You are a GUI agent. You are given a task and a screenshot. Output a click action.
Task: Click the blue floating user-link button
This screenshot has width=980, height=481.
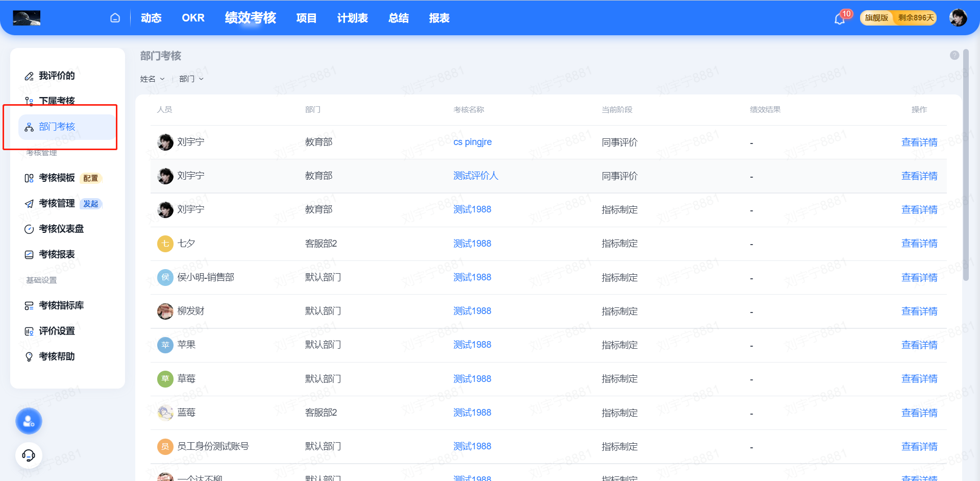pos(29,421)
